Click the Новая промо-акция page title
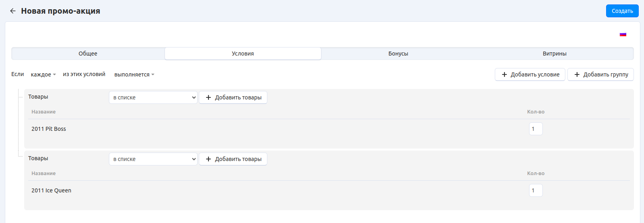The width and height of the screenshot is (644, 223). (x=60, y=11)
